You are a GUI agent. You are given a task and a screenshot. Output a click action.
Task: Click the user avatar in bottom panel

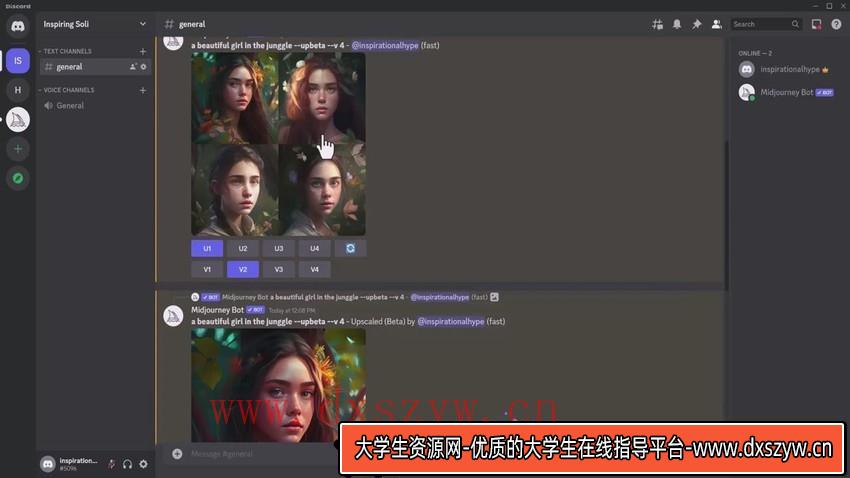point(48,464)
